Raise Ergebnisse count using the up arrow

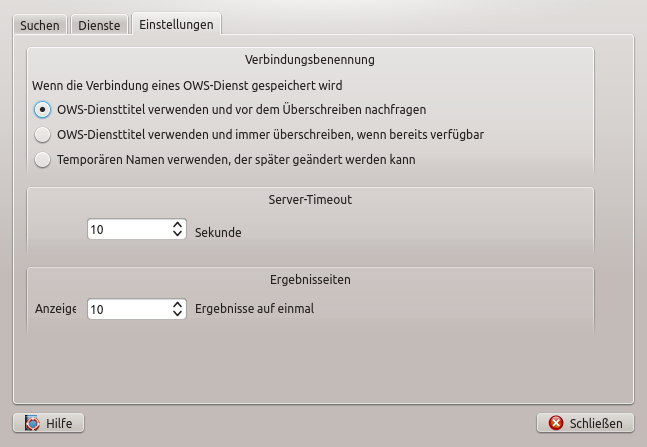[x=178, y=304]
